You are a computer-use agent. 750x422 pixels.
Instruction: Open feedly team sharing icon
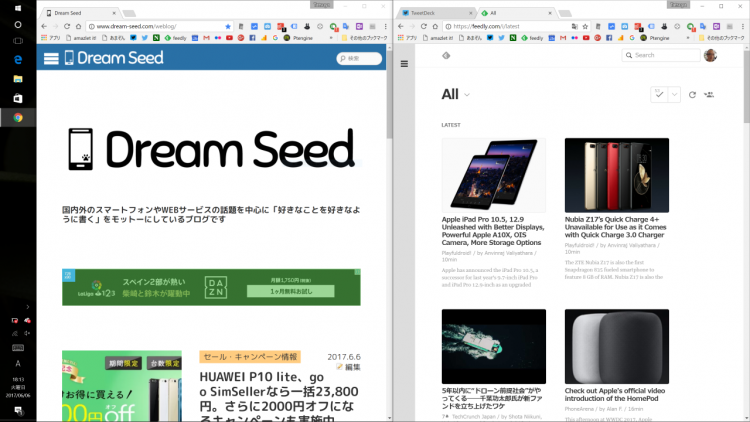point(709,95)
